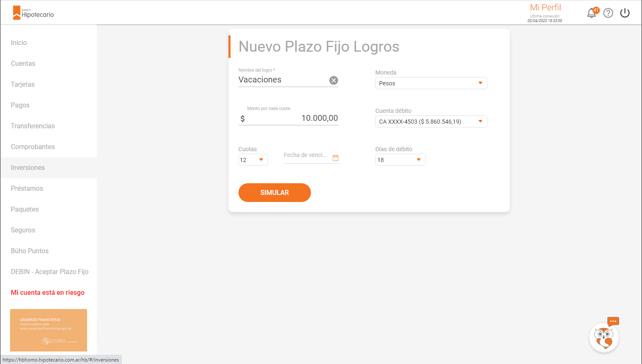
Task: Click Mi cuenta está en riesgo link
Action: pos(48,293)
